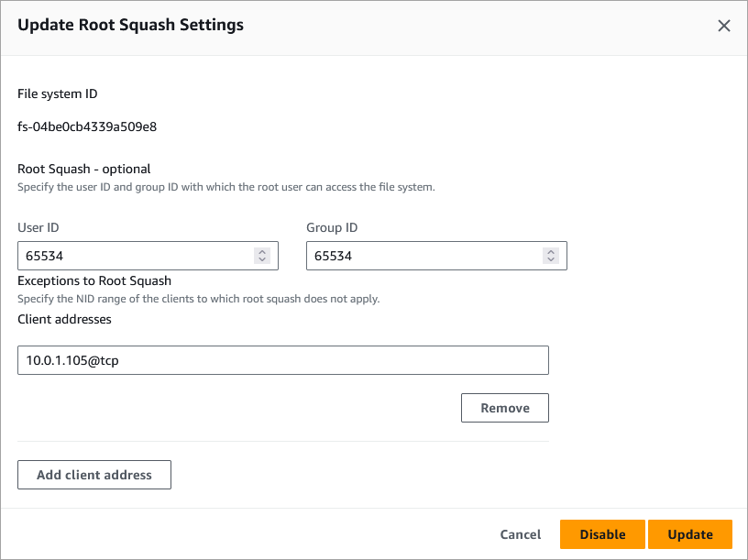Click the User ID stepper down arrow
The width and height of the screenshot is (748, 560).
pos(262,260)
